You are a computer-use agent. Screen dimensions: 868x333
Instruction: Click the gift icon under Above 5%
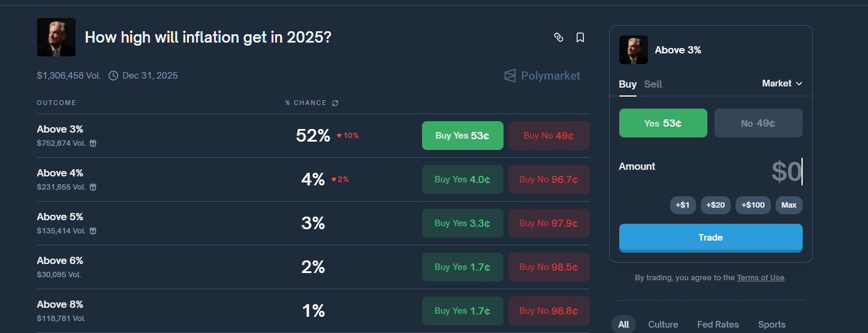94,231
